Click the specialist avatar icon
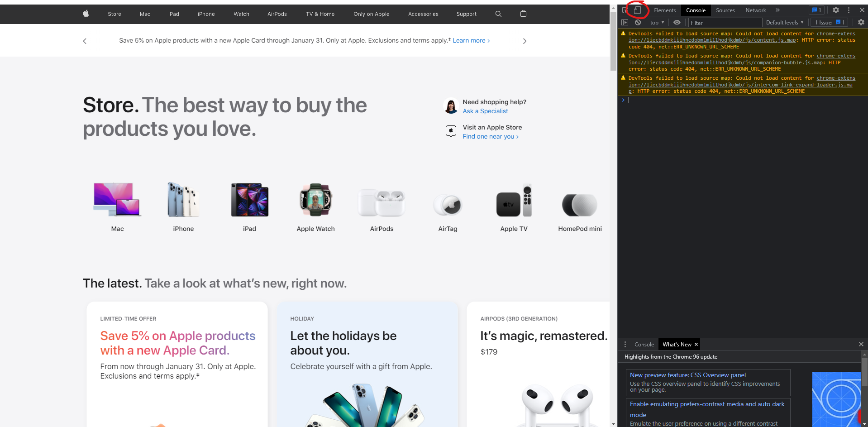 point(451,106)
